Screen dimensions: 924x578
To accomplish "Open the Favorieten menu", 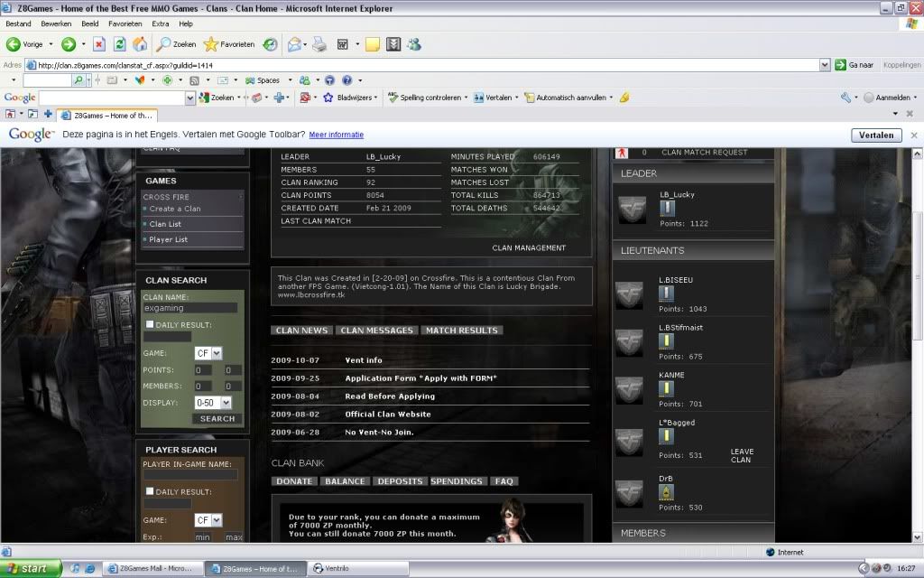I will pyautogui.click(x=125, y=23).
